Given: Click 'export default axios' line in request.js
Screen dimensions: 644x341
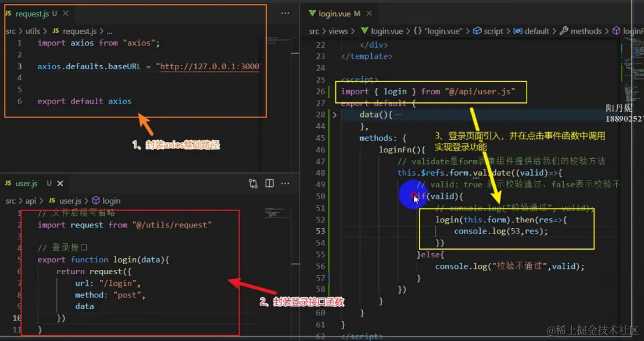Looking at the screenshot, I should click(x=85, y=101).
